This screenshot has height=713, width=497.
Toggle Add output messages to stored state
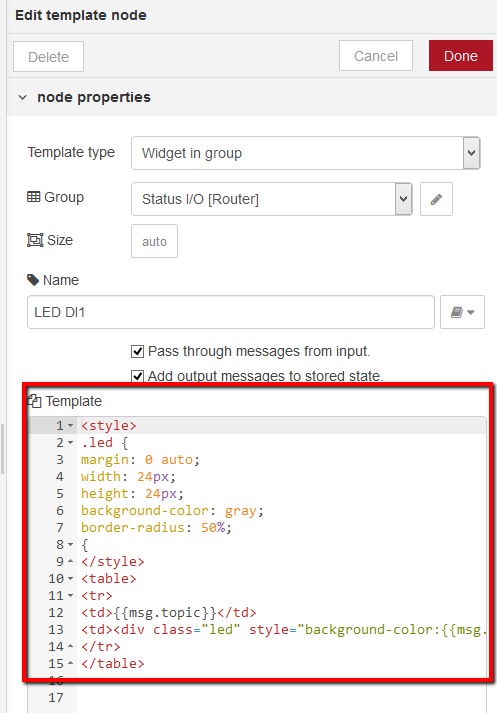pyautogui.click(x=137, y=377)
